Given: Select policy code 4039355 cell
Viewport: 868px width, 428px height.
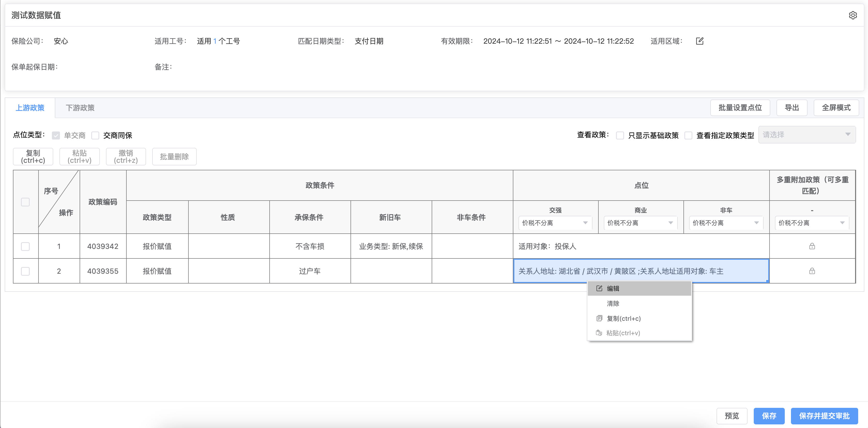Looking at the screenshot, I should pyautogui.click(x=103, y=271).
